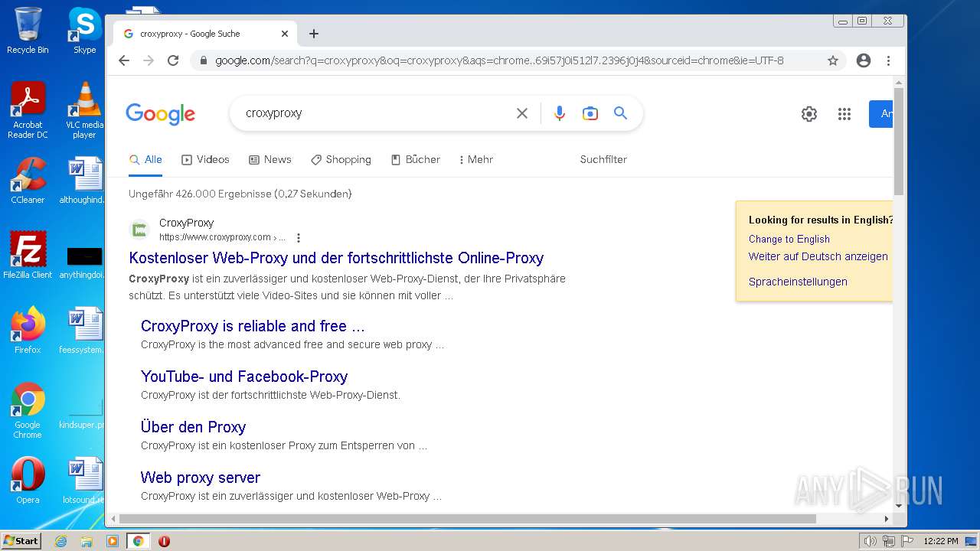Image resolution: width=980 pixels, height=551 pixels.
Task: Open Firefox desktop shortcut
Action: pyautogui.click(x=28, y=330)
